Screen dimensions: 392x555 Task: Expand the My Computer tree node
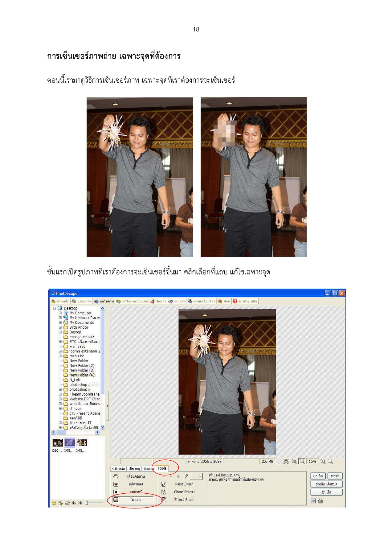(60, 313)
